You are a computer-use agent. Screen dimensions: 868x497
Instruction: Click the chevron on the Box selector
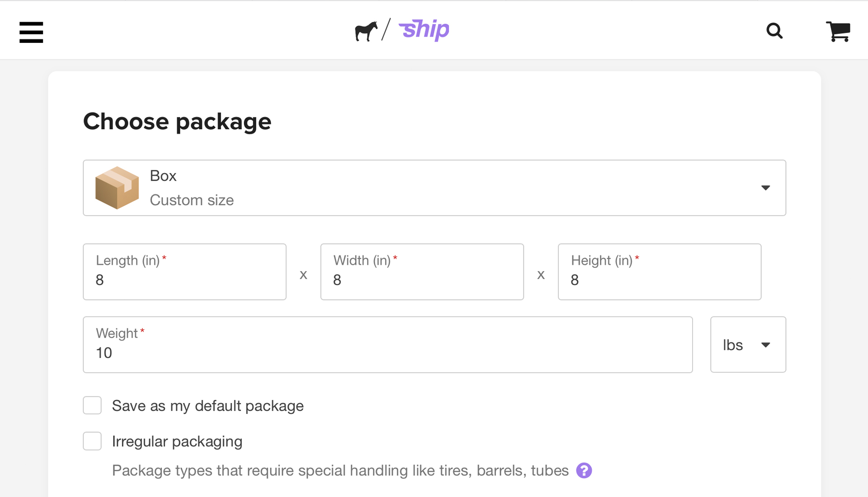(x=765, y=188)
